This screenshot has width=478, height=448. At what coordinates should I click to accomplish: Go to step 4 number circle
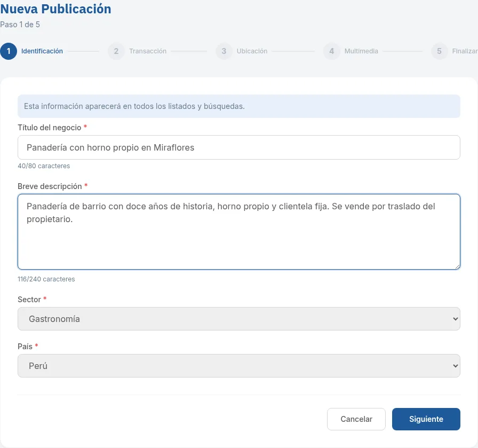[x=332, y=51]
